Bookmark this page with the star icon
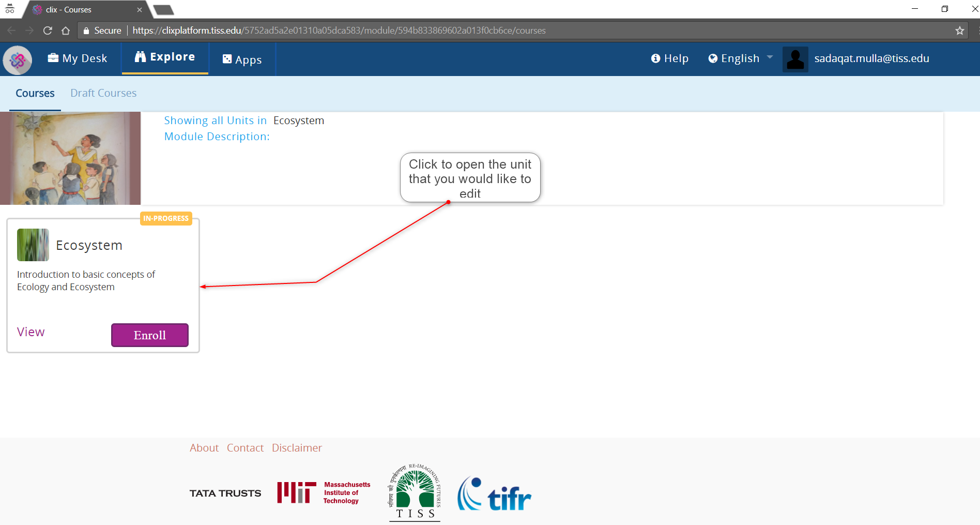The height and width of the screenshot is (525, 980). point(959,31)
